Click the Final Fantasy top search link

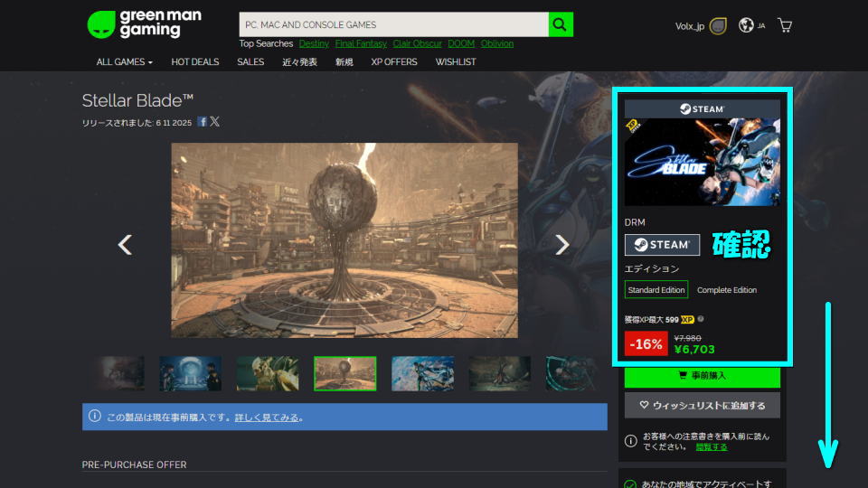click(x=361, y=43)
